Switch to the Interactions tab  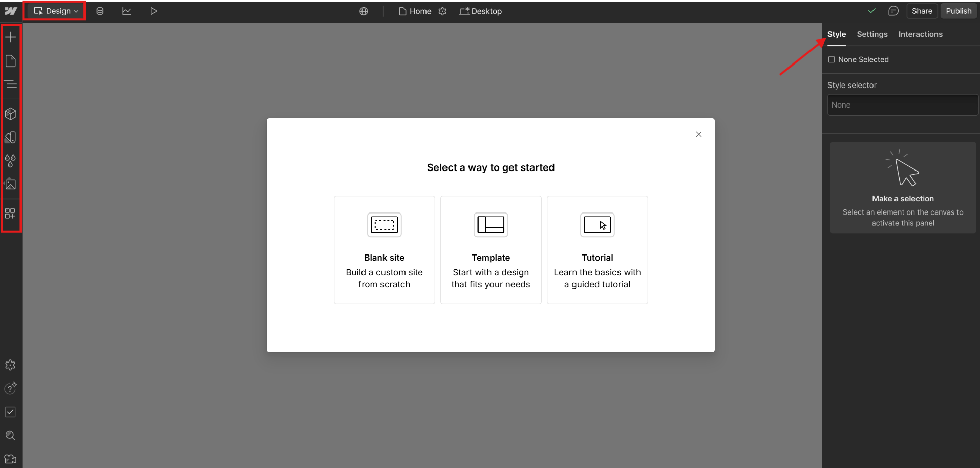[x=920, y=34]
